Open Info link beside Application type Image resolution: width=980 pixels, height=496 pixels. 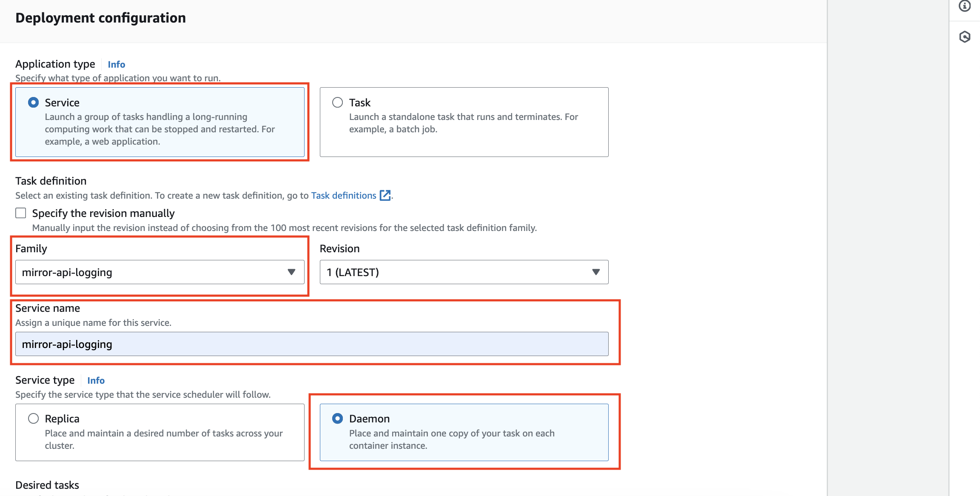tap(116, 64)
